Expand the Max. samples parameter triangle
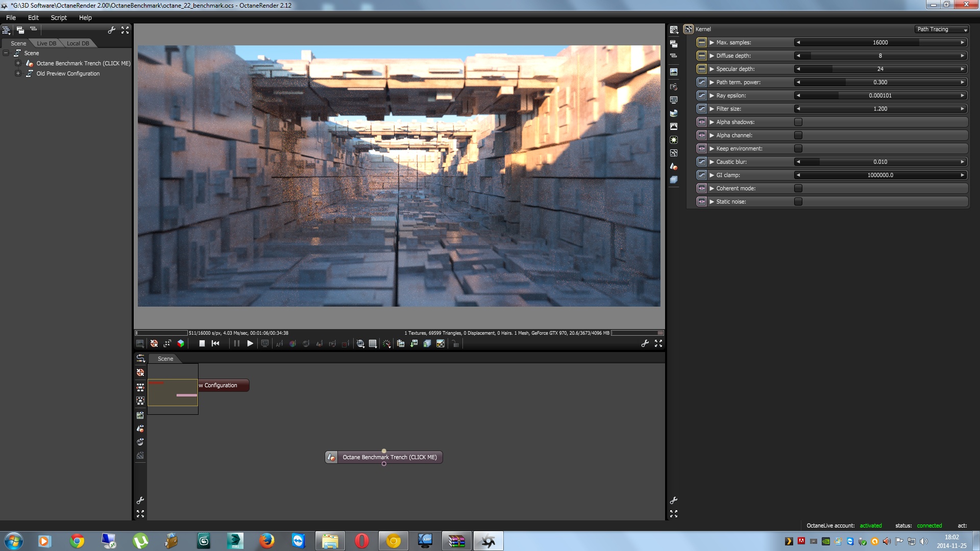The height and width of the screenshot is (551, 980). [x=712, y=42]
